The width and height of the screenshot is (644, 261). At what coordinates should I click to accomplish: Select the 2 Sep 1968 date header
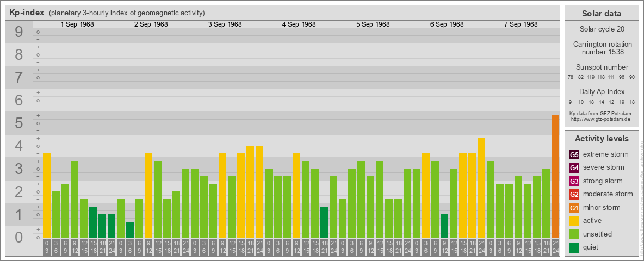pyautogui.click(x=151, y=24)
